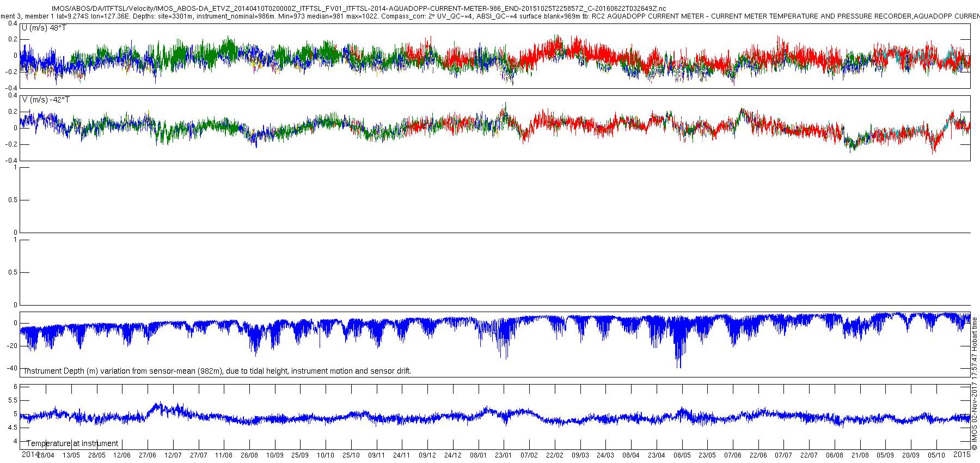The height and width of the screenshot is (463, 980).
Task: Click the 05/10 date tick label
Action: pos(936,455)
